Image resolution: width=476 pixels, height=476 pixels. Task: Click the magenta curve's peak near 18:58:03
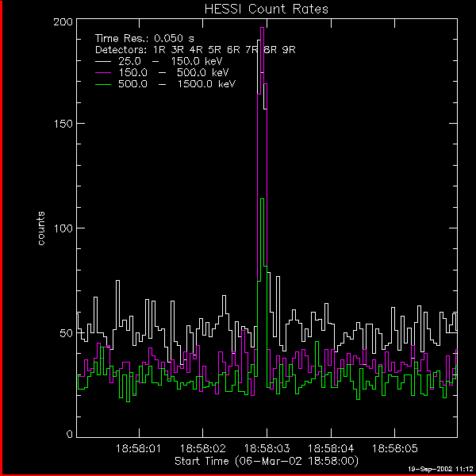tap(262, 28)
